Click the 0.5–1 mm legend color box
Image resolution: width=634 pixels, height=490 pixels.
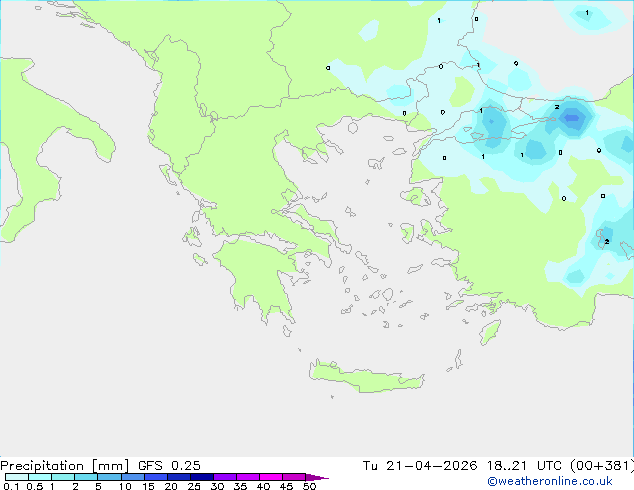click(x=40, y=477)
